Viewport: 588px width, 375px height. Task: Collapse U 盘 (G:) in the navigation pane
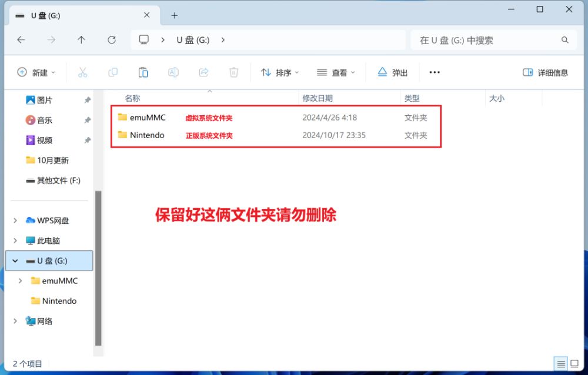pyautogui.click(x=15, y=260)
